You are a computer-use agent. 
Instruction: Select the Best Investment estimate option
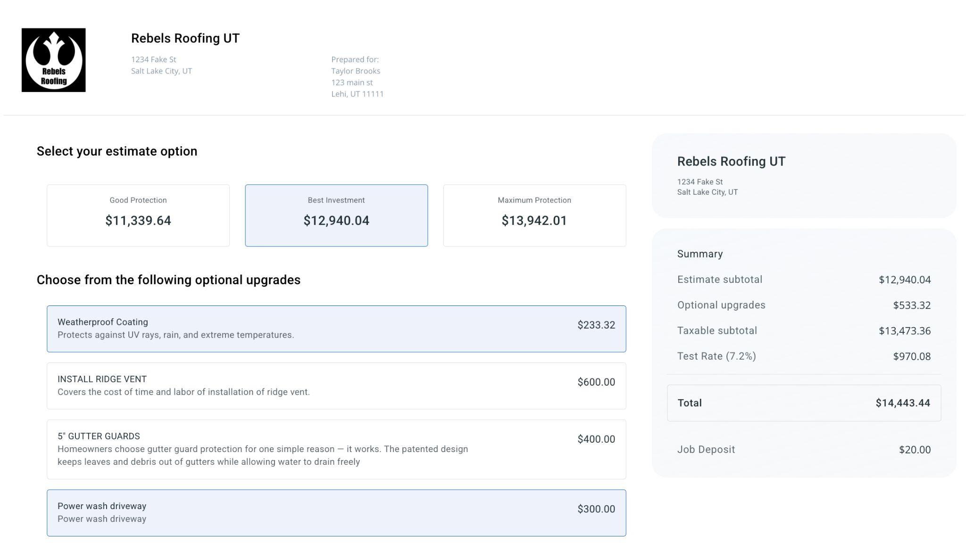[x=336, y=215]
